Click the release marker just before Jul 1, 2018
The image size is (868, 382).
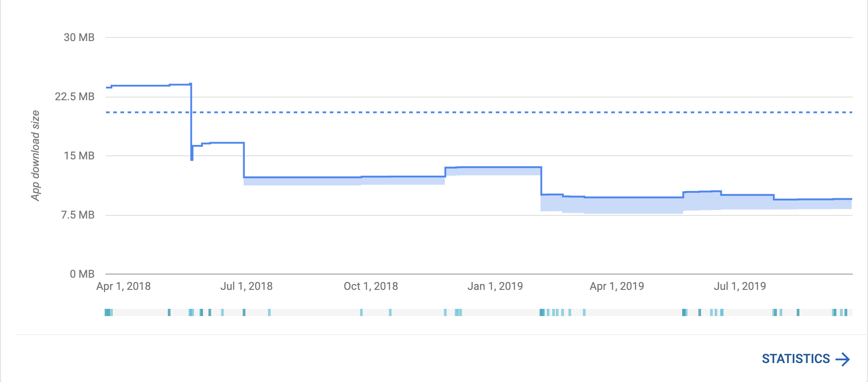pyautogui.click(x=244, y=311)
